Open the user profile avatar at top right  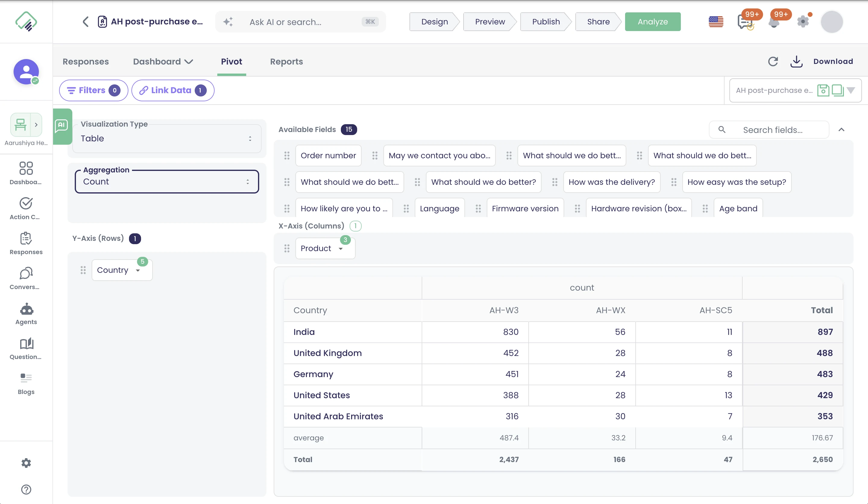(832, 22)
